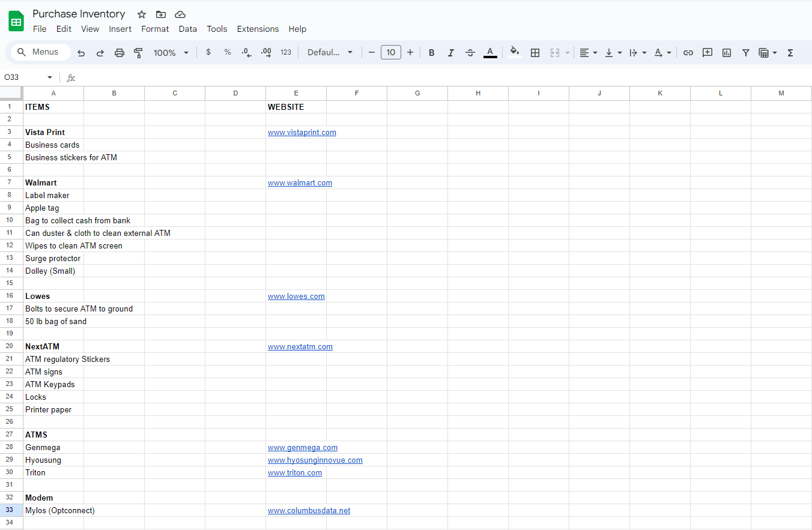812x530 pixels.
Task: Open the Extensions menu
Action: (x=258, y=29)
